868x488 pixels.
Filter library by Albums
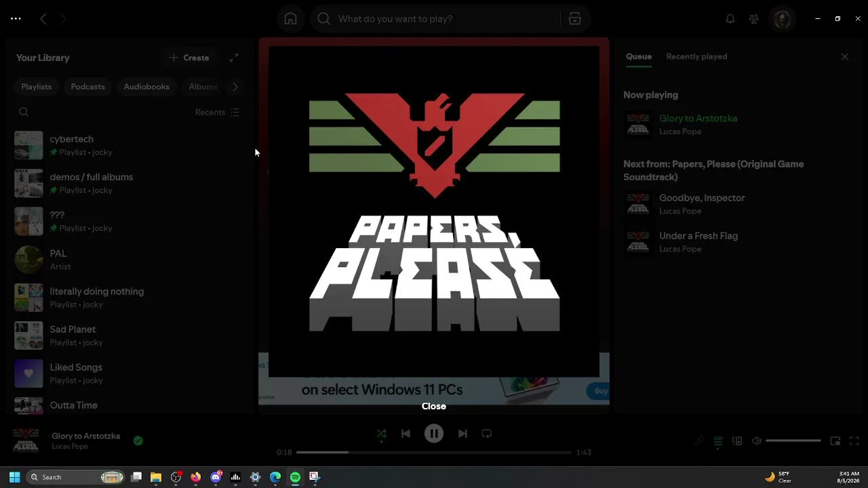point(203,87)
